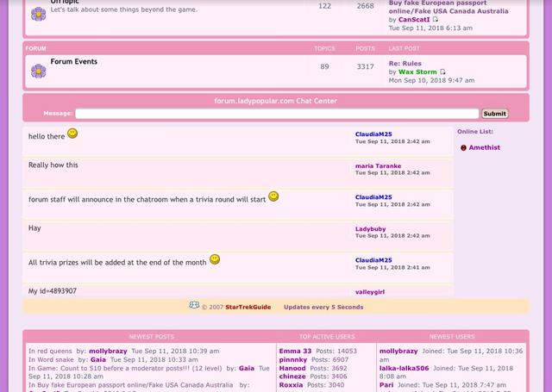Screen dimensions: 552x392
Task: Open Pari's profile in Newest Users
Action: [386, 385]
